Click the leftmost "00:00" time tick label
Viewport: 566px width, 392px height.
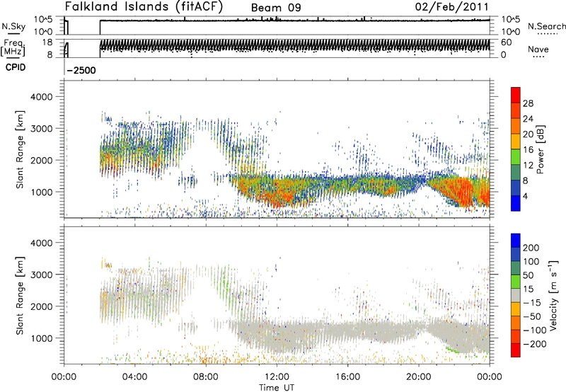(64, 377)
